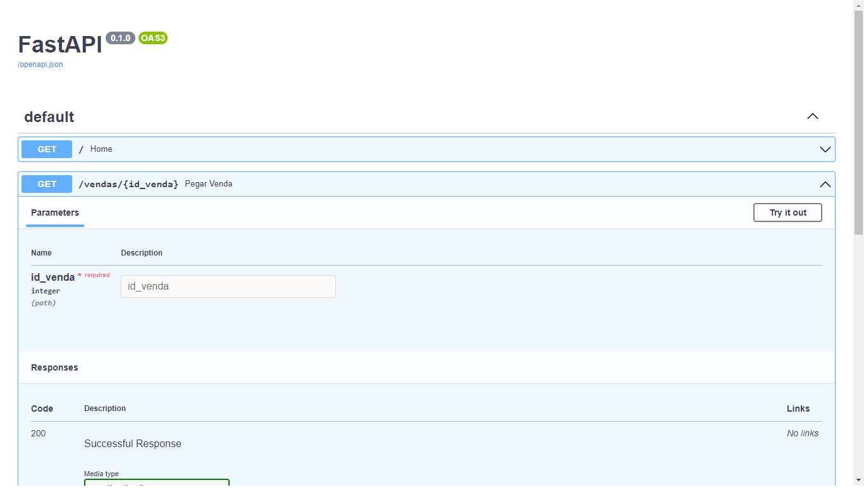Click the 0.1.0 version badge
Screen dimensions: 864x504
click(x=120, y=38)
